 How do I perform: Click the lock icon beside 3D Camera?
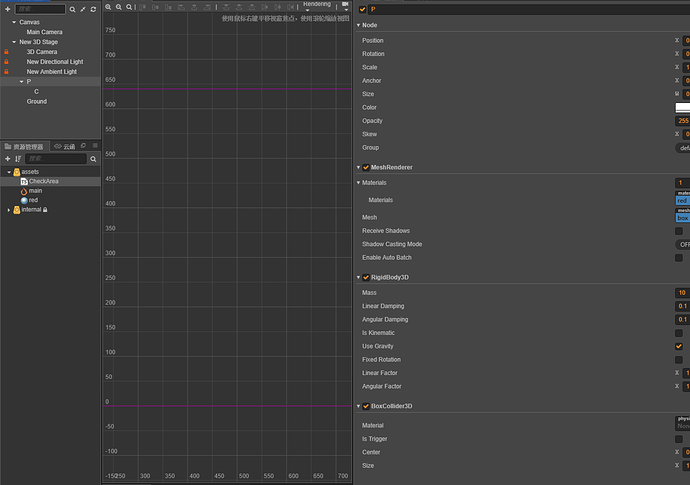pyautogui.click(x=7, y=52)
